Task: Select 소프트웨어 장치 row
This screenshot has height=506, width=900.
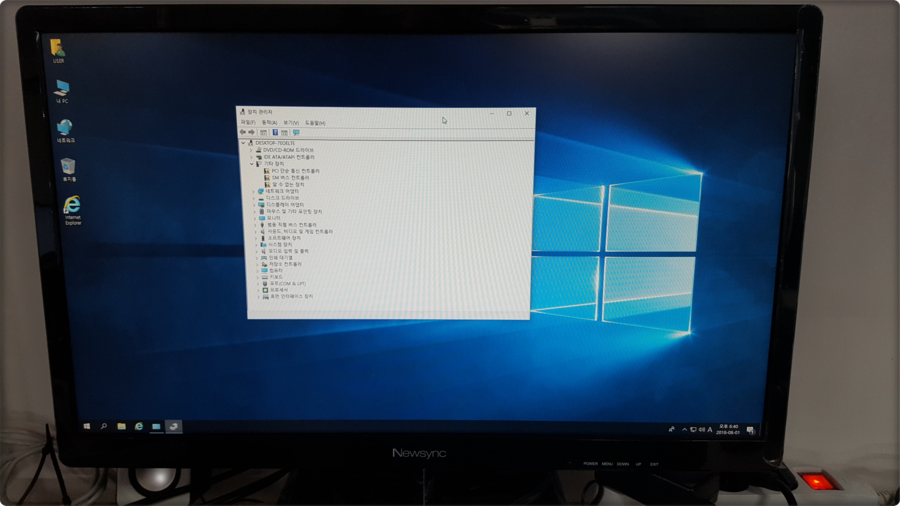Action: [280, 238]
